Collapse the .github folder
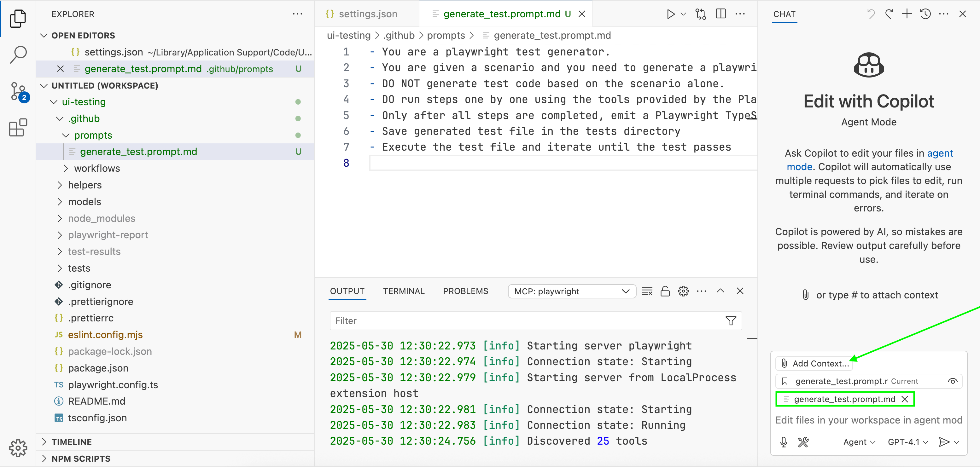This screenshot has width=980, height=467. pyautogui.click(x=60, y=119)
